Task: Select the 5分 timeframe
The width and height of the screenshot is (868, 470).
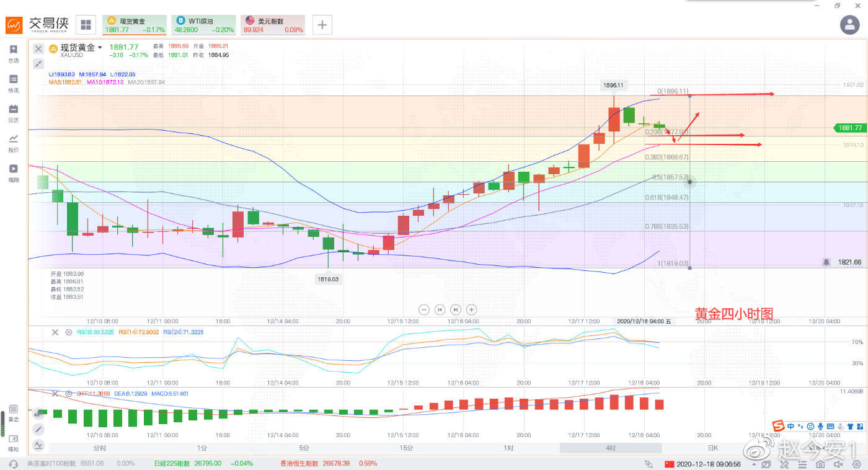Action: tap(304, 448)
